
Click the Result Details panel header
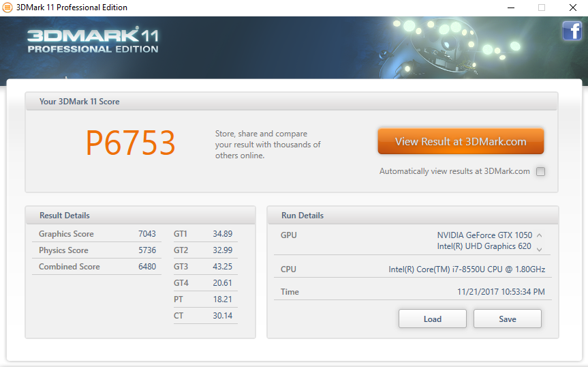tap(65, 216)
